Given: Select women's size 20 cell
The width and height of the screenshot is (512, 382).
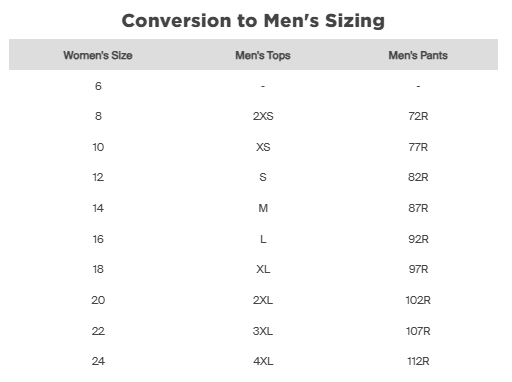Looking at the screenshot, I should pyautogui.click(x=98, y=300).
